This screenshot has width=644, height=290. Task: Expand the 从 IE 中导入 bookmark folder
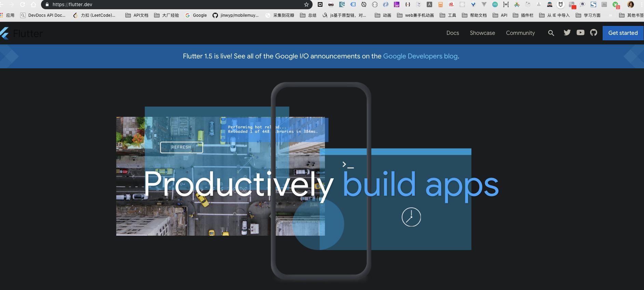(554, 15)
